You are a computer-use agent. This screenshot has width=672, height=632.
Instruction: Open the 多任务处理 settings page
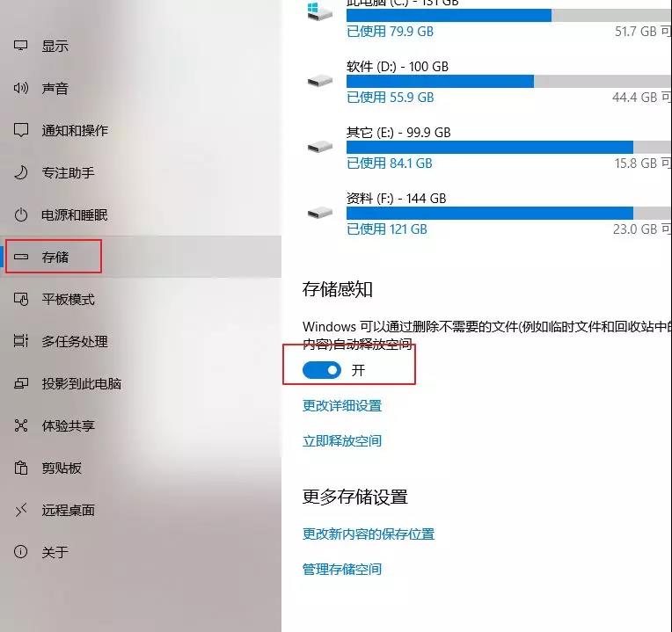click(x=141, y=341)
